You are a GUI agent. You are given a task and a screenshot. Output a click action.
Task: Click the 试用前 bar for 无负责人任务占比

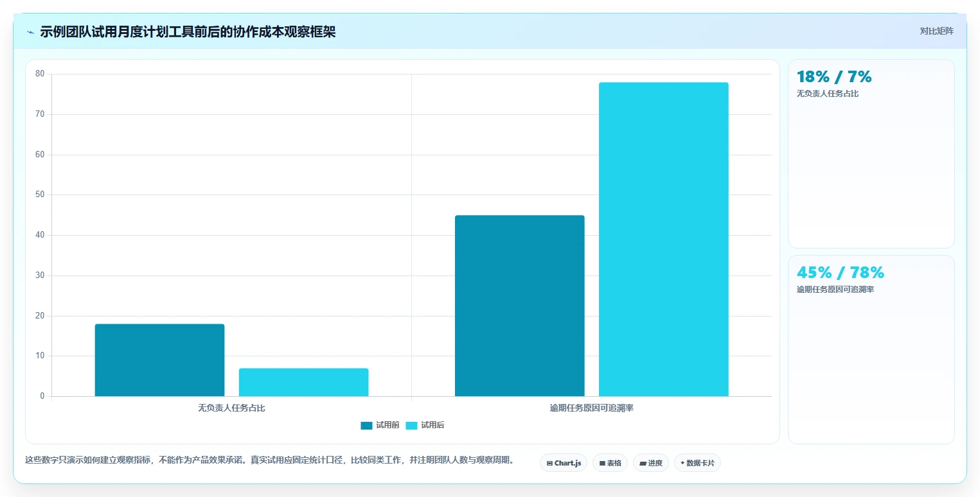tap(159, 360)
